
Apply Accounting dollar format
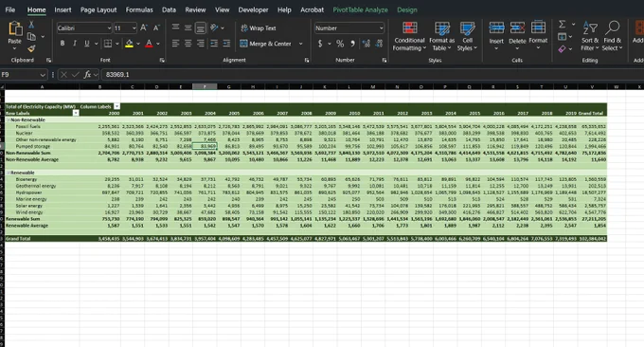(320, 44)
